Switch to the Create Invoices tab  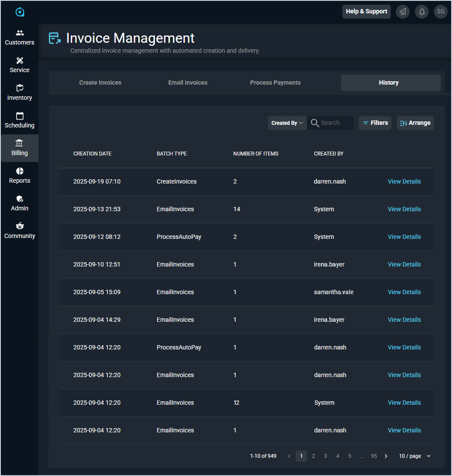(100, 83)
